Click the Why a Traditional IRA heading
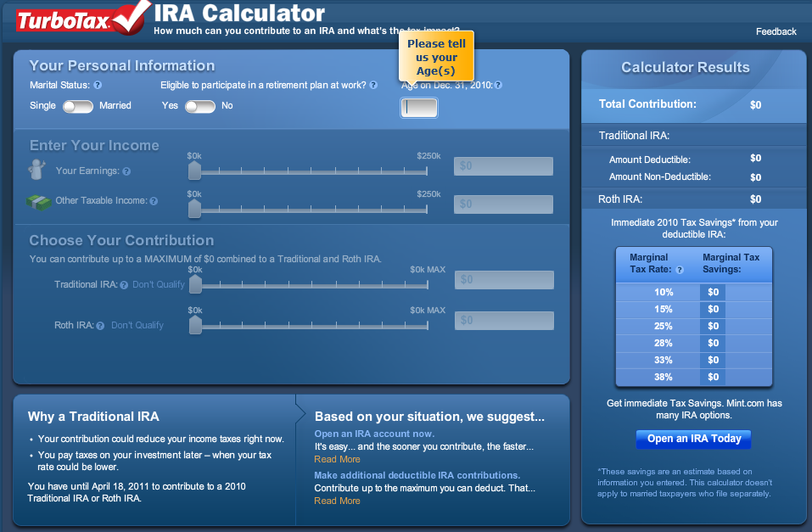Viewport: 812px width, 532px height. click(93, 417)
